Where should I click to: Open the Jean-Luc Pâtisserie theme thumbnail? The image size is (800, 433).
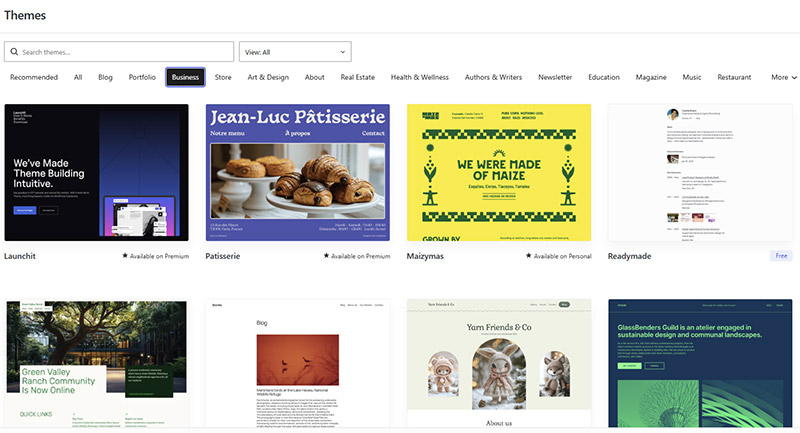[298, 172]
